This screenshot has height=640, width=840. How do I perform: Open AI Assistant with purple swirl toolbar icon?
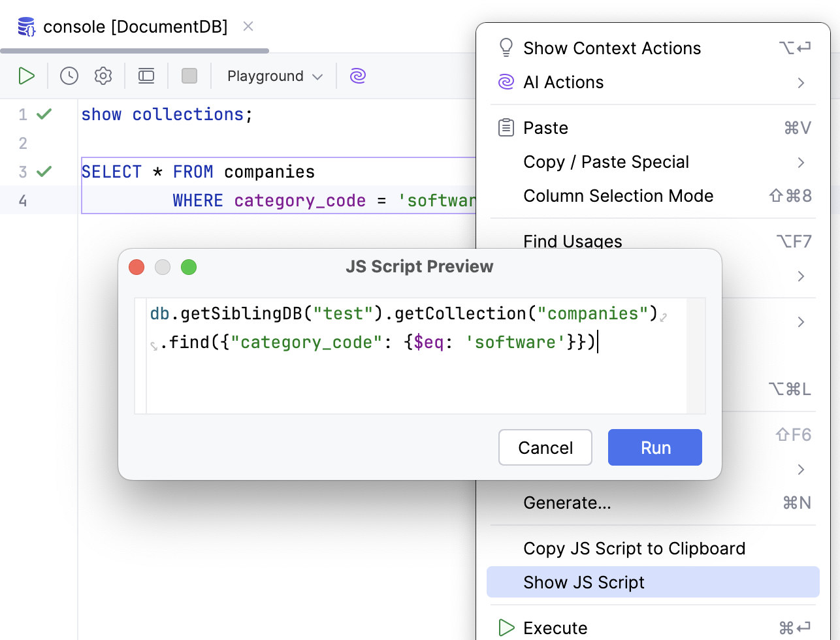pos(357,76)
